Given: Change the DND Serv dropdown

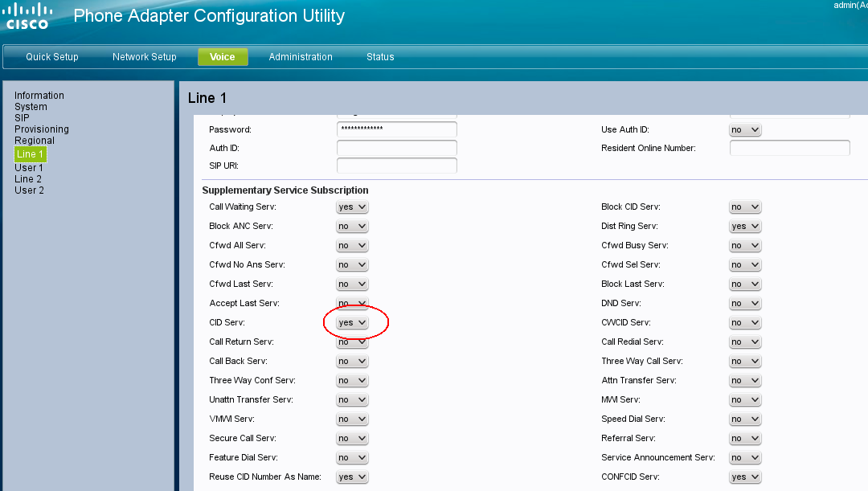Looking at the screenshot, I should [x=745, y=304].
